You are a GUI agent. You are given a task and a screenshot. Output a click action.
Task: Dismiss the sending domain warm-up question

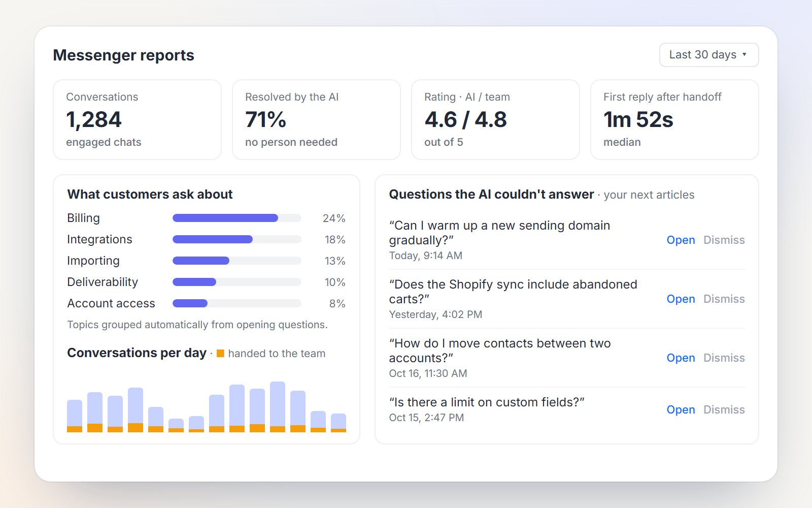(x=724, y=240)
